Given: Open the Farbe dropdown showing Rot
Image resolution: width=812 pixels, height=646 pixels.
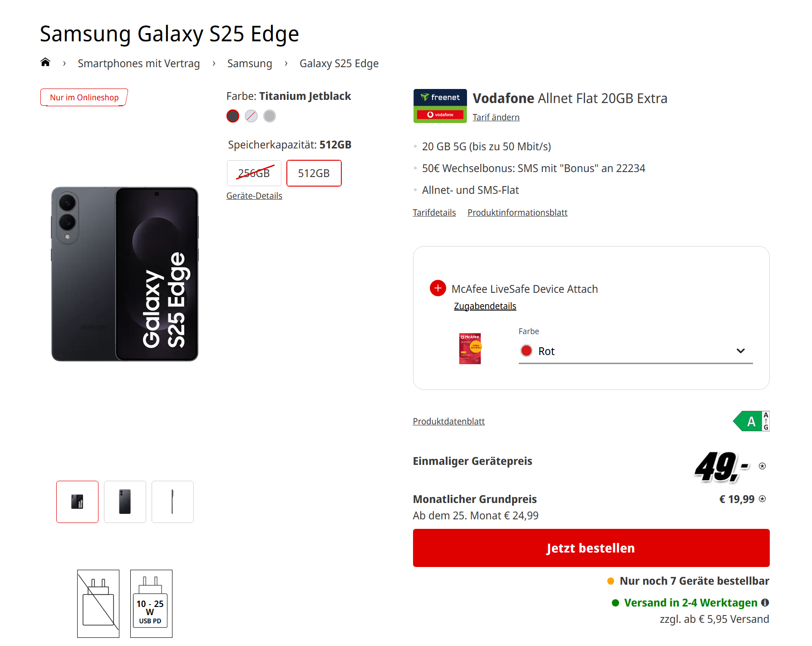Looking at the screenshot, I should tap(635, 351).
